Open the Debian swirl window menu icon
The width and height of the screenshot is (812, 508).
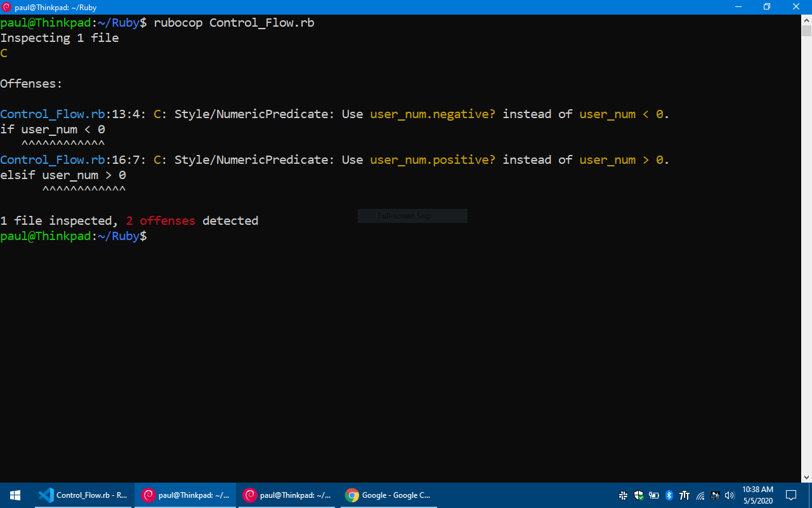[7, 7]
